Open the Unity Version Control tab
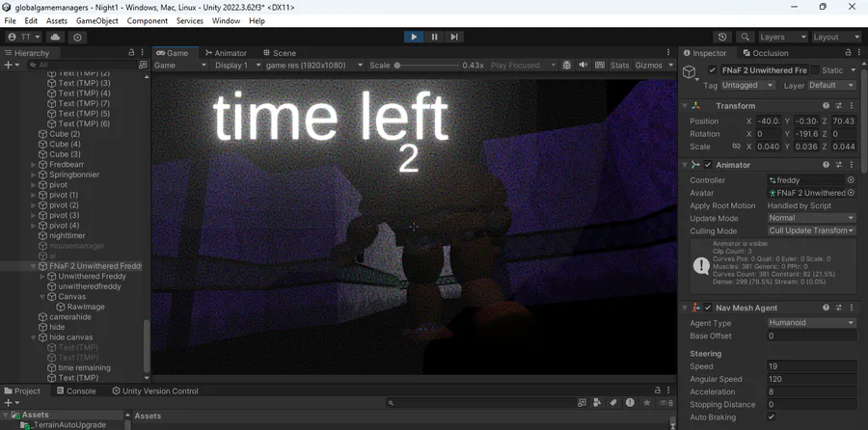 tap(155, 390)
